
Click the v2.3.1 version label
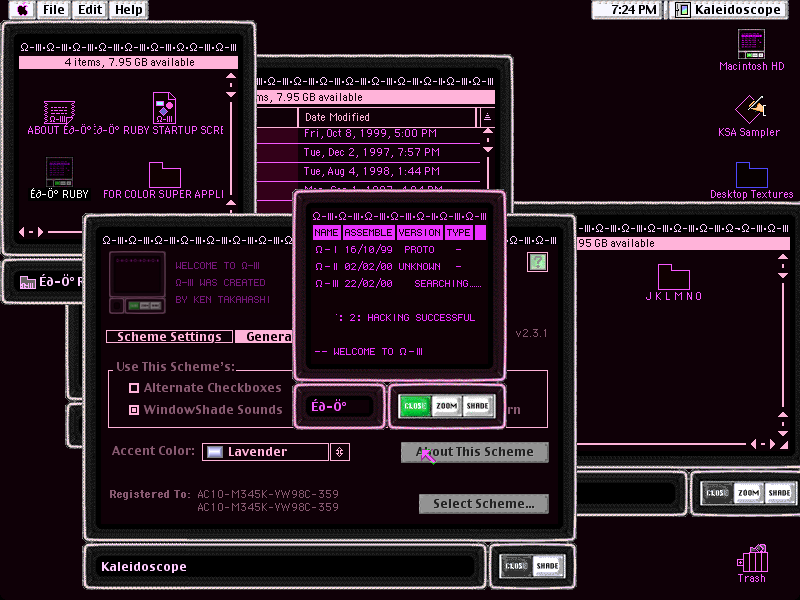[531, 334]
